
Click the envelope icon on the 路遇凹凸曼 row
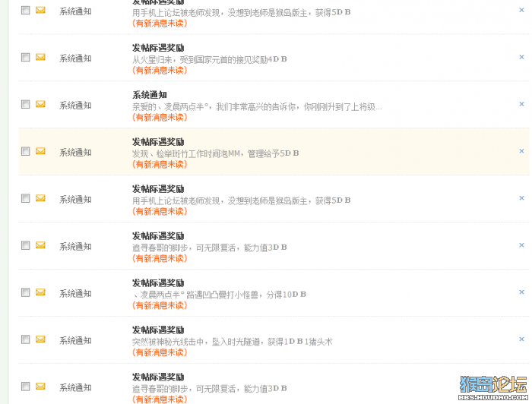coord(40,292)
